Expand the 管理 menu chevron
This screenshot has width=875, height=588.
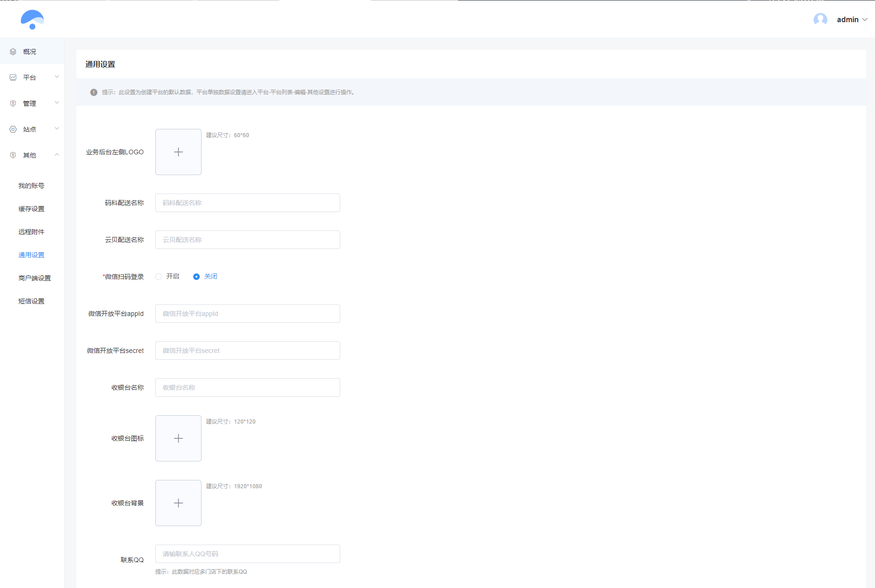point(57,103)
